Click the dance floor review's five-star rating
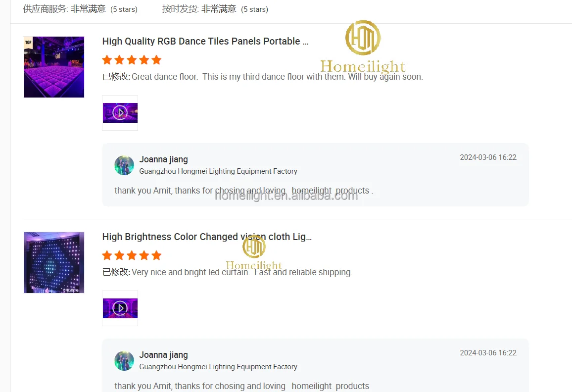 tap(132, 60)
